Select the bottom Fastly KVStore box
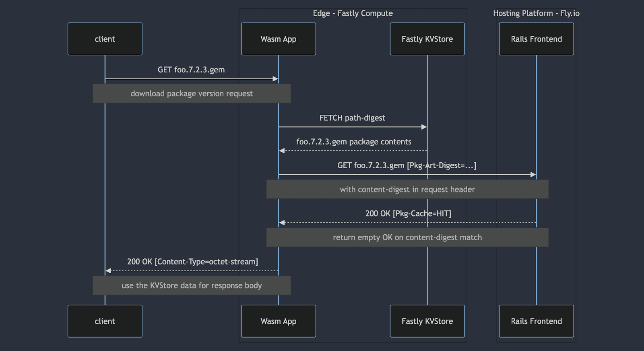This screenshot has height=351, width=644. click(x=427, y=321)
